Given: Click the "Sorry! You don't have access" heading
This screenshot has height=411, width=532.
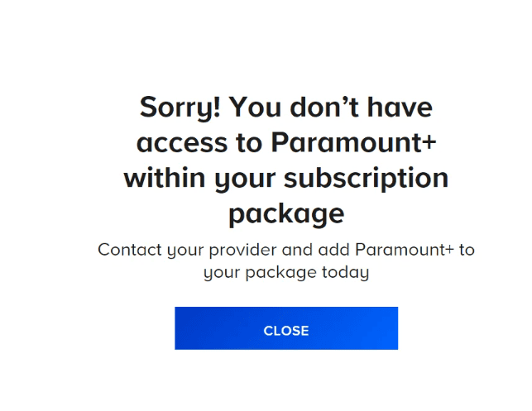Looking at the screenshot, I should (285, 108).
